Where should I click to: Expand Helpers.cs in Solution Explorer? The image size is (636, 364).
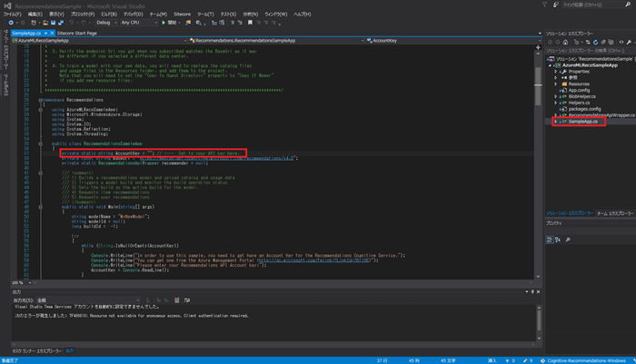click(x=556, y=103)
